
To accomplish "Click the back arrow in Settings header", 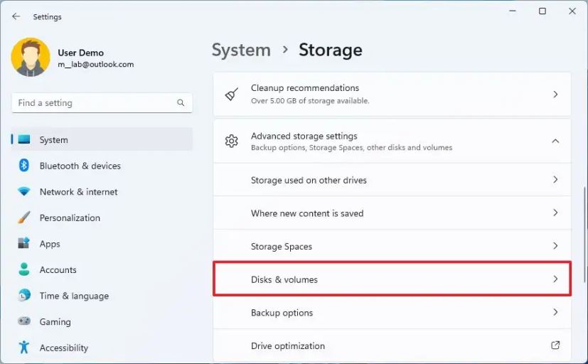I will click(16, 16).
